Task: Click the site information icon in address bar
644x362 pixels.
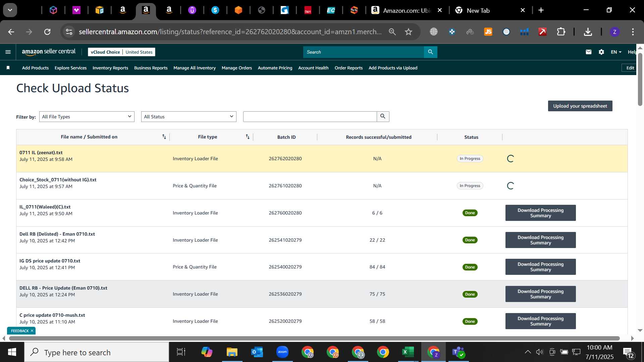Action: click(x=69, y=32)
